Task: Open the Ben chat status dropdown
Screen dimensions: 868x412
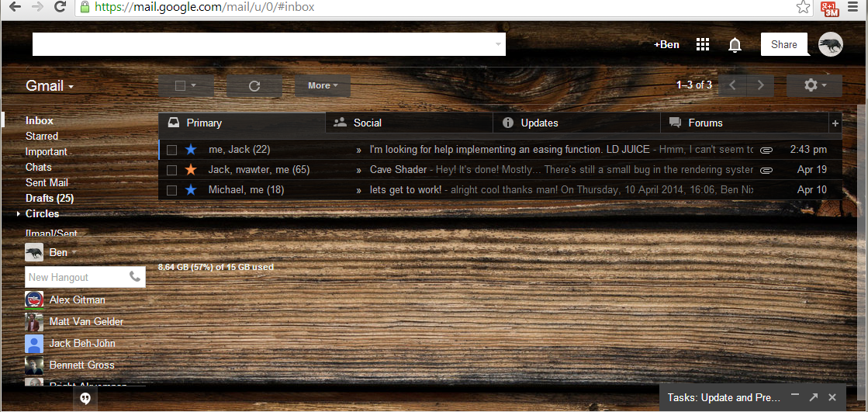Action: point(74,253)
